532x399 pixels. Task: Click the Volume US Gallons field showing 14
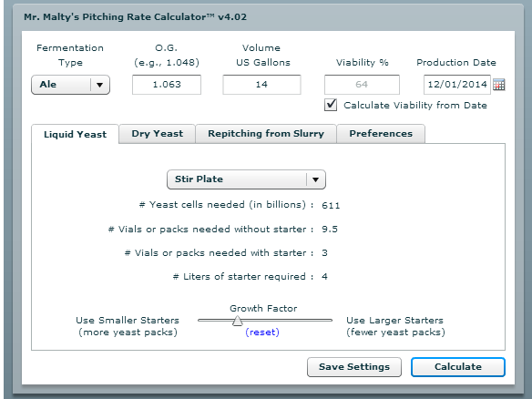[261, 85]
